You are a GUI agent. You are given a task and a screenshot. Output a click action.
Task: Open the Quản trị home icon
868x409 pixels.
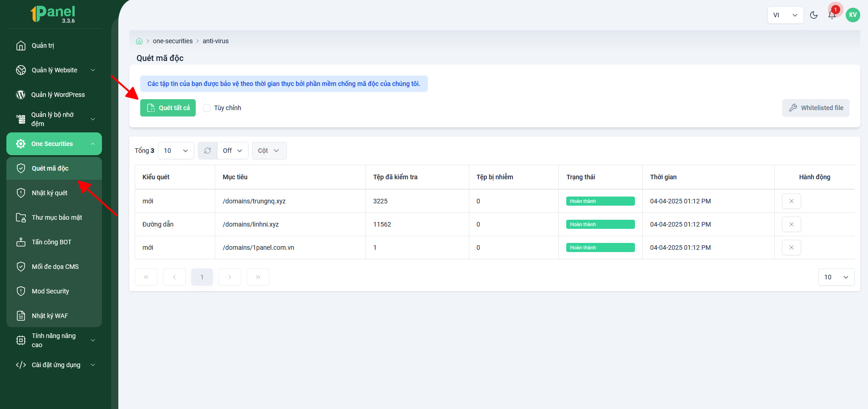pyautogui.click(x=21, y=45)
